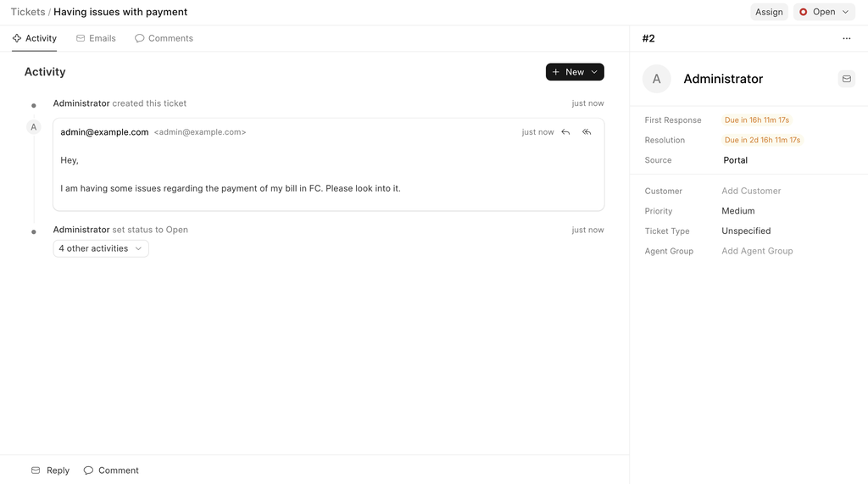Click Reply at the bottom bar

click(x=51, y=470)
